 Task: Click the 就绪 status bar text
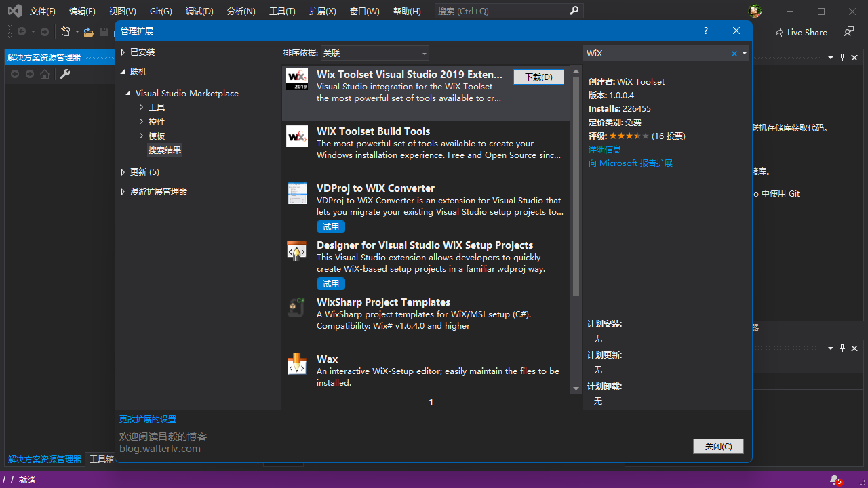click(27, 480)
